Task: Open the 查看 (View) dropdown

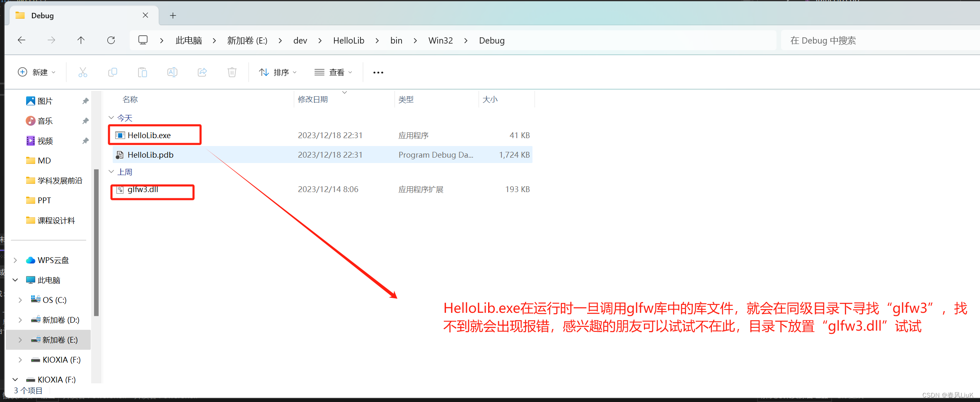Action: click(x=333, y=72)
